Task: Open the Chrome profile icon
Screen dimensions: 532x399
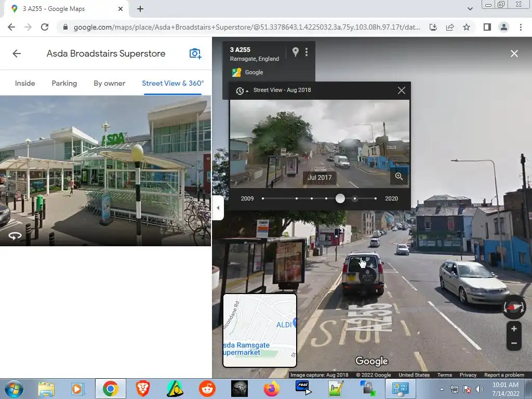Action: click(504, 27)
